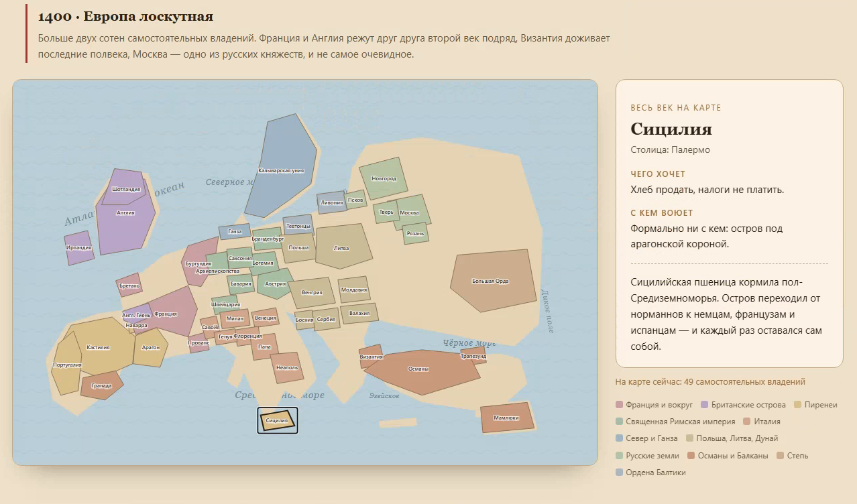Open the Венгрия territory on the map

pos(312,292)
